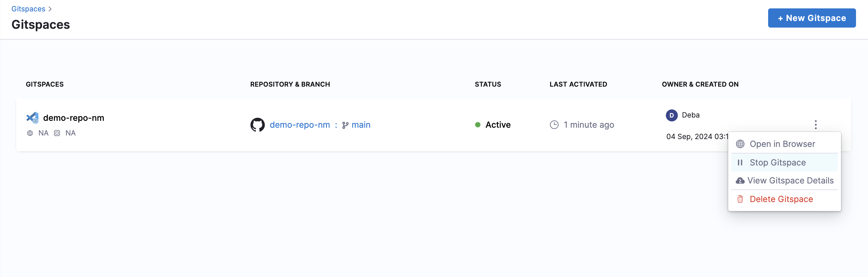
Task: Click the breadcrumb chevron after Gitspaces
Action: point(50,9)
